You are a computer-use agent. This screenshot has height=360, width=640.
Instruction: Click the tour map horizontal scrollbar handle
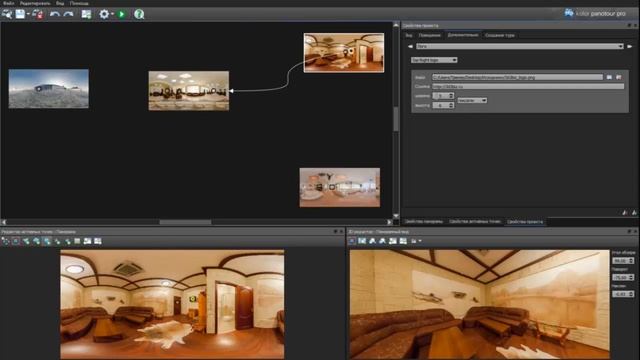(x=185, y=222)
